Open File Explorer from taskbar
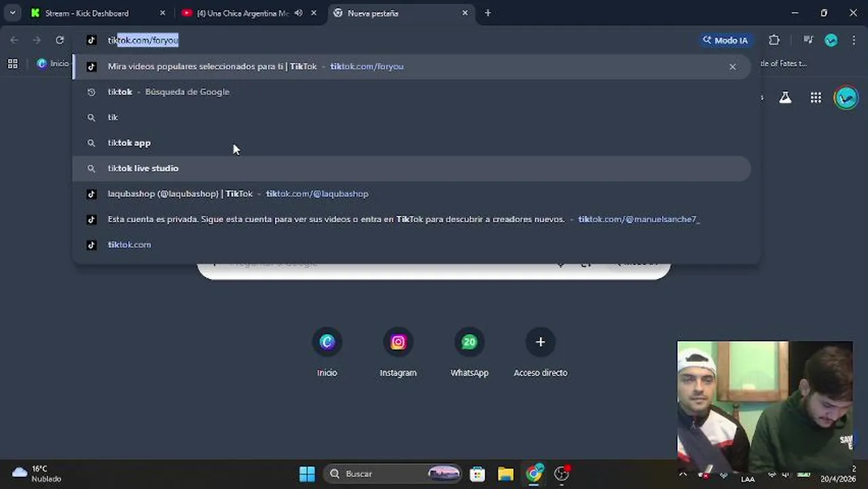 [x=505, y=473]
